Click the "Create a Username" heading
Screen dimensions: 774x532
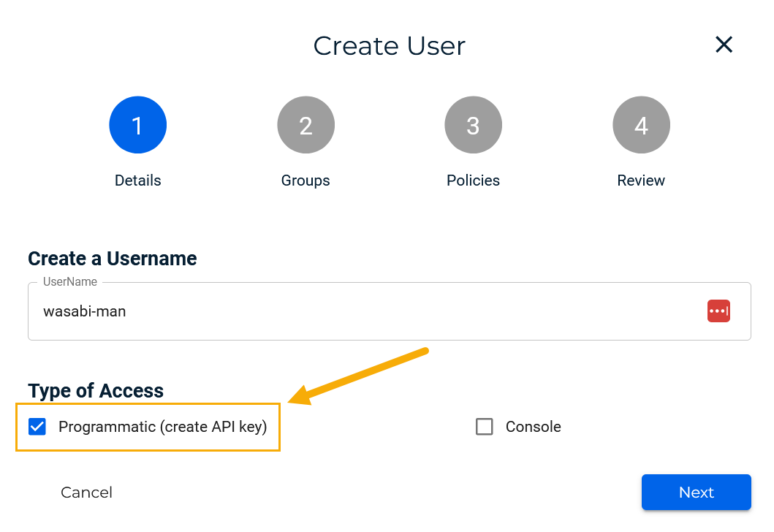113,259
